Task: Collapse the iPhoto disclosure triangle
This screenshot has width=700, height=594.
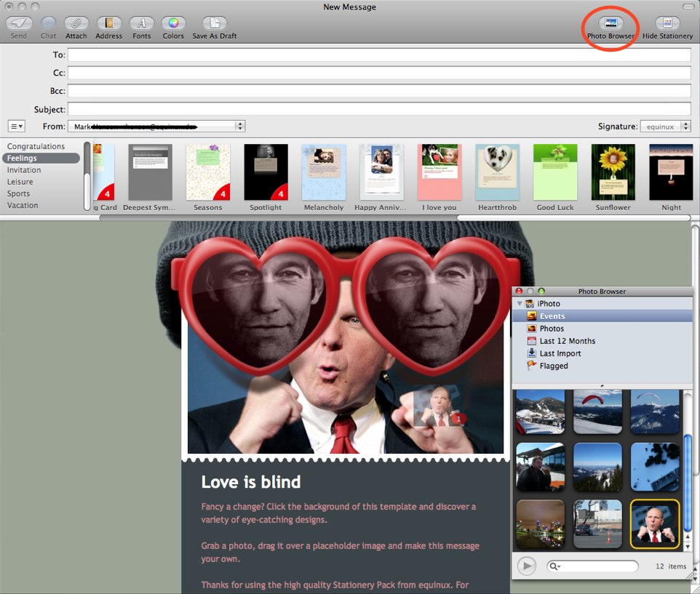Action: (519, 304)
